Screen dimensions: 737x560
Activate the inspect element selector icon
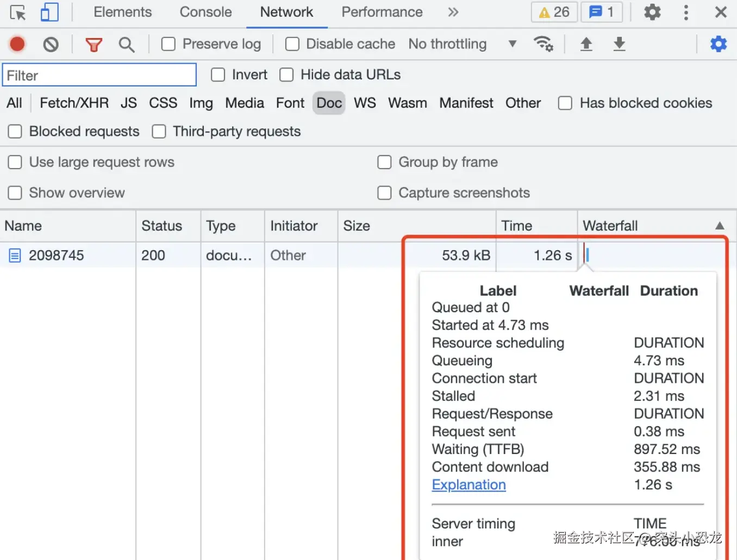(x=17, y=13)
